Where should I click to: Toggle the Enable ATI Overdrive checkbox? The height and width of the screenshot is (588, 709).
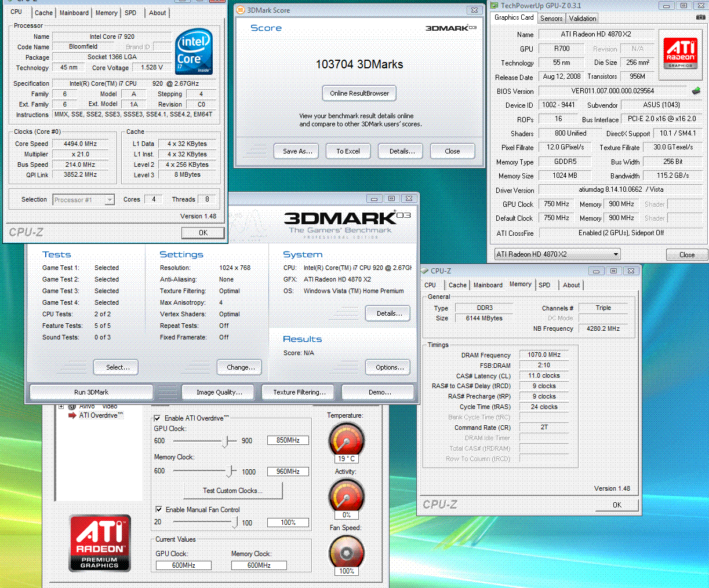pyautogui.click(x=158, y=418)
